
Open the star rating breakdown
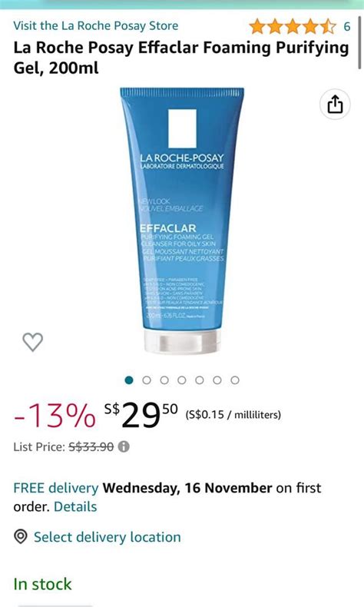293,26
